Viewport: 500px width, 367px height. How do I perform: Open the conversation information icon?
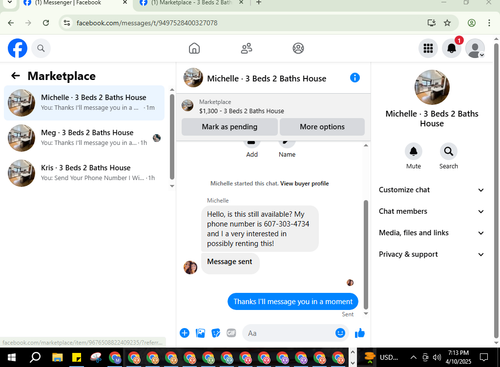point(355,78)
